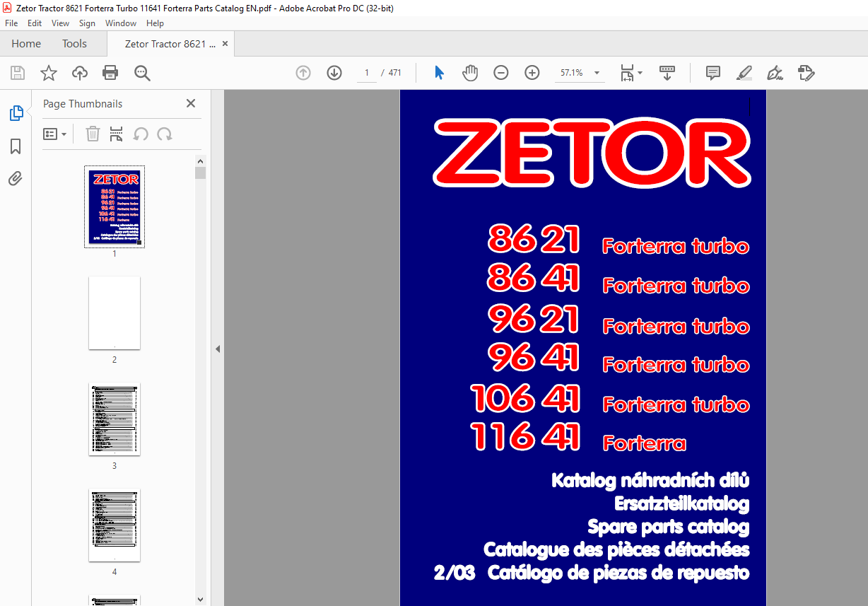Open thumbnails options dropdown menu
The height and width of the screenshot is (606, 868).
tap(54, 134)
